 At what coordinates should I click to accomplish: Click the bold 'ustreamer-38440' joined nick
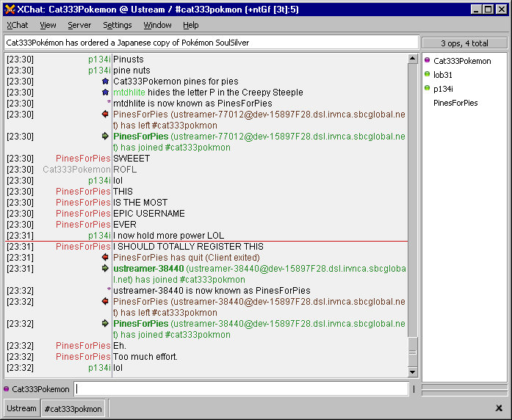pos(148,269)
